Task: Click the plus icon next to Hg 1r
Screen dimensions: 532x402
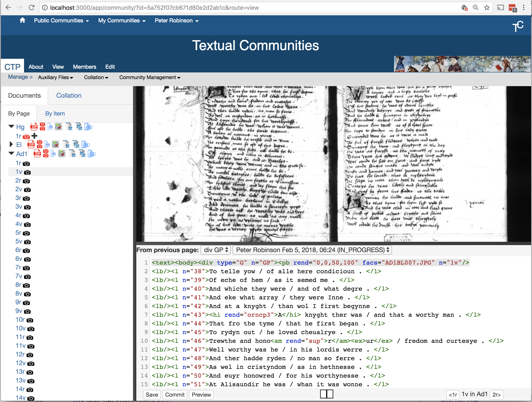Action: point(34,136)
